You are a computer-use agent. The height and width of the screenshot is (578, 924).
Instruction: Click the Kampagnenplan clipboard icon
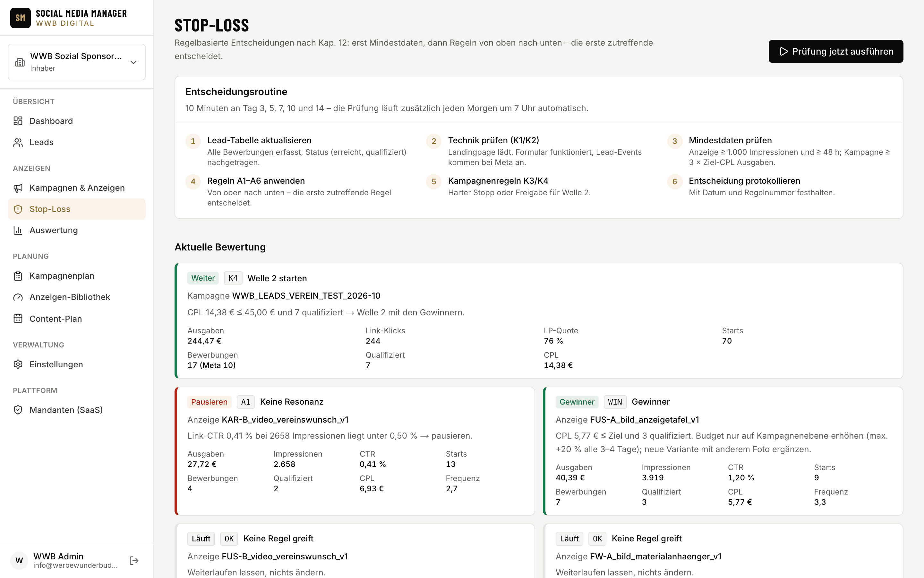pyautogui.click(x=18, y=276)
